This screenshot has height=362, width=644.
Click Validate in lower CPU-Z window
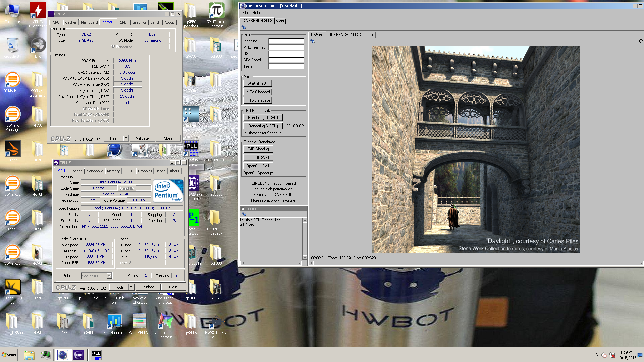(x=148, y=287)
